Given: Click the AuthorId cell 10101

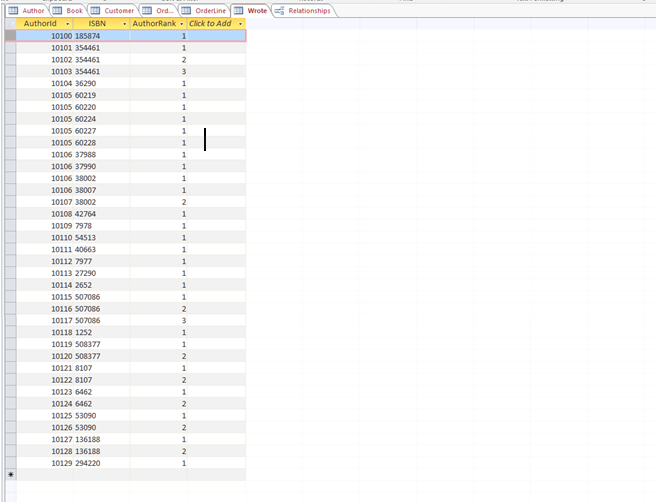Looking at the screenshot, I should [x=45, y=48].
